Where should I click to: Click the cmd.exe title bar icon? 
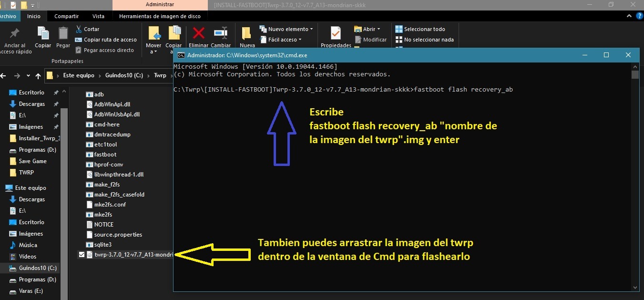(x=181, y=55)
